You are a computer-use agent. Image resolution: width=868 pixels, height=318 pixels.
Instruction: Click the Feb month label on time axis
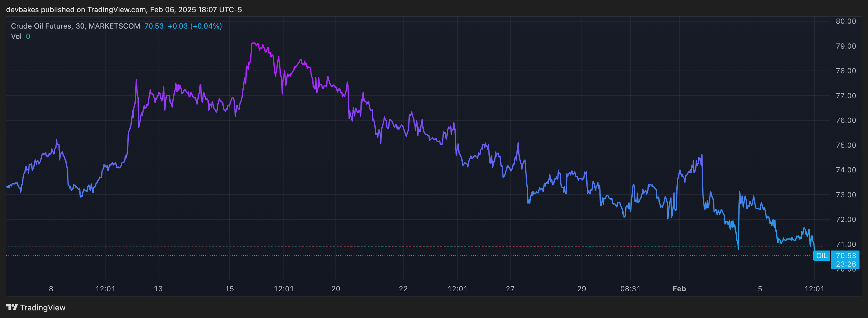[x=679, y=289]
